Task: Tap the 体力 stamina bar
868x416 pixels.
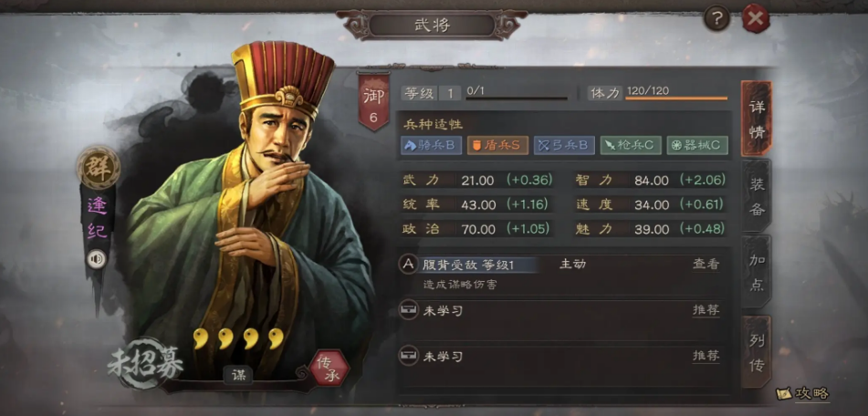Action: point(676,99)
